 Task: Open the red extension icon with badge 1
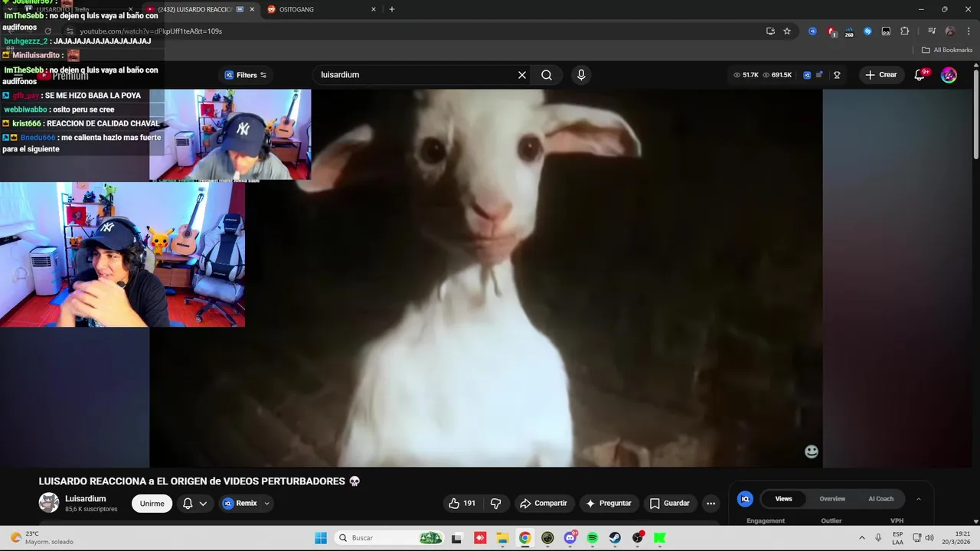[831, 31]
